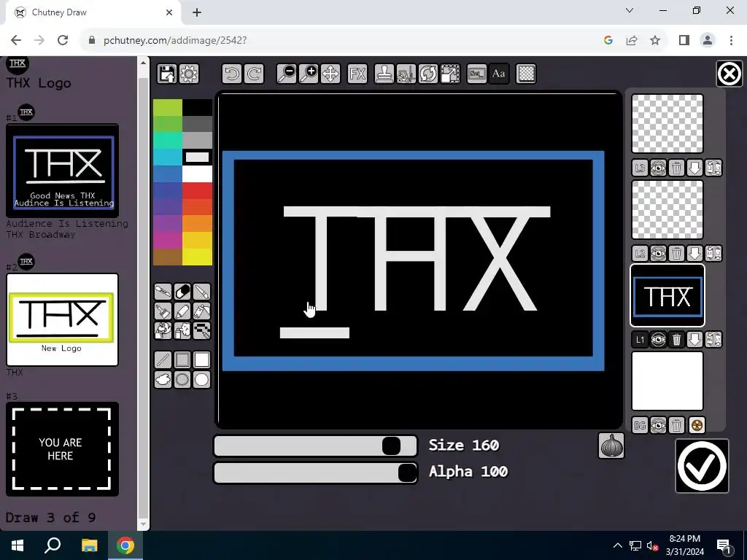Image resolution: width=747 pixels, height=560 pixels.
Task: Select the thin paintbrush tool
Action: (x=202, y=292)
